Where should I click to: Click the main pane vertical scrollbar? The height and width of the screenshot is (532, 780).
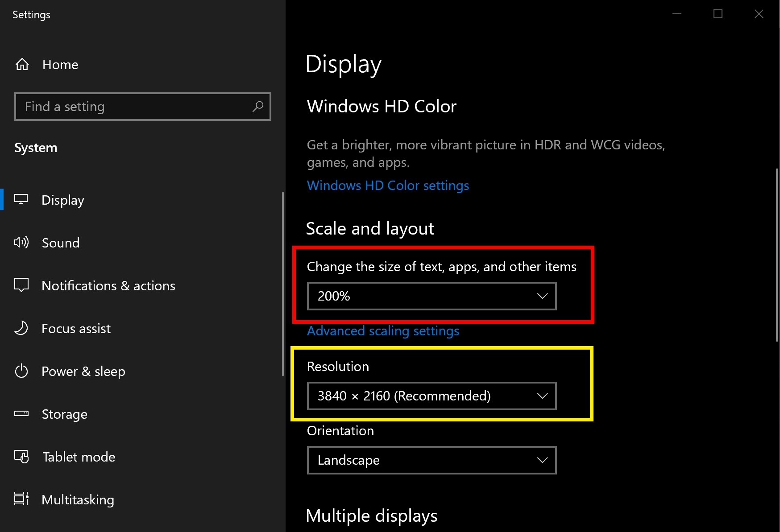(777, 255)
